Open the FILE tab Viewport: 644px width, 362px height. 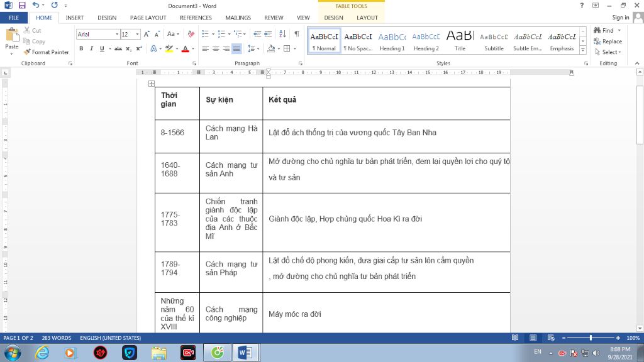[x=14, y=18]
